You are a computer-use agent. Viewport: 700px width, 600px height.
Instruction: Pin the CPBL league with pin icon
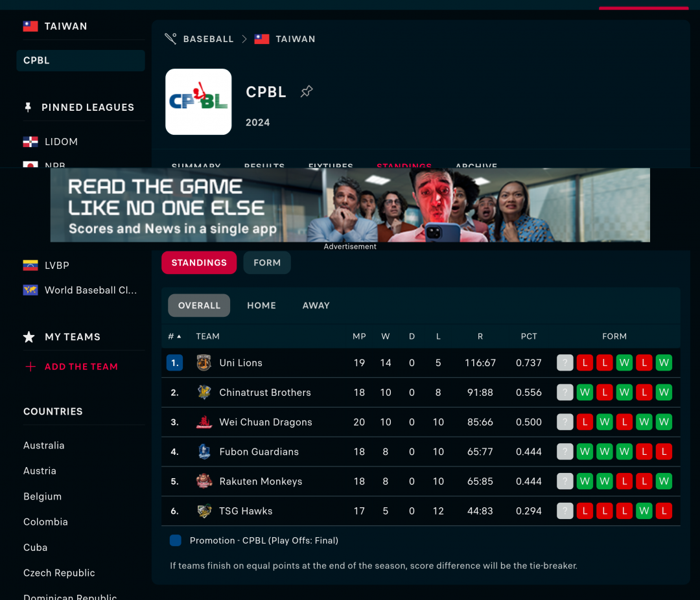tap(307, 91)
